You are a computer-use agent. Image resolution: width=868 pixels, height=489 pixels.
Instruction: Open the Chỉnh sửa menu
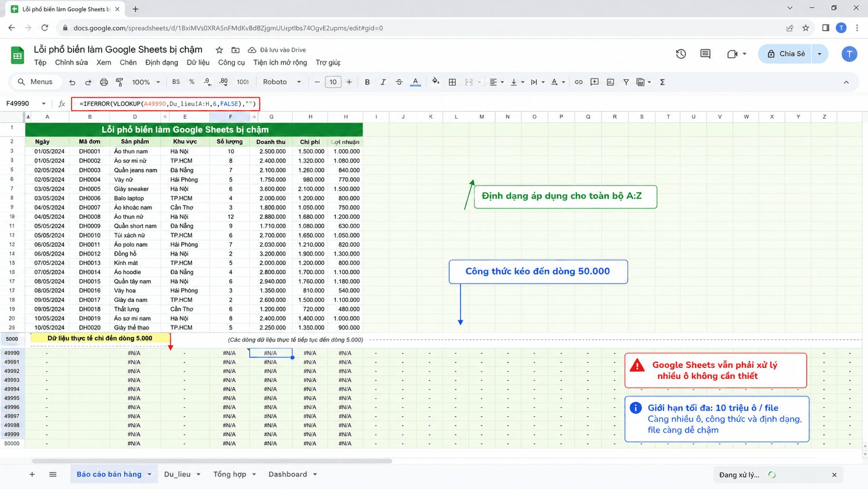pos(71,62)
